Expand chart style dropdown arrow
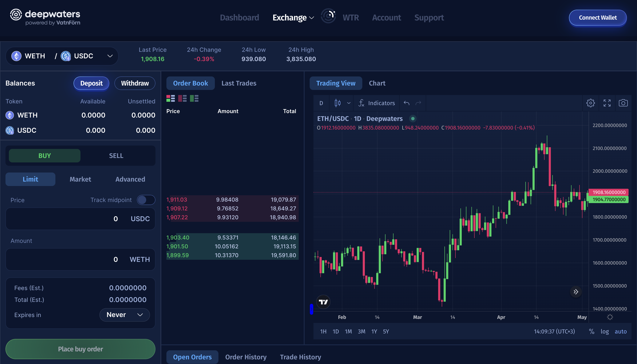This screenshot has height=364, width=637. tap(349, 103)
